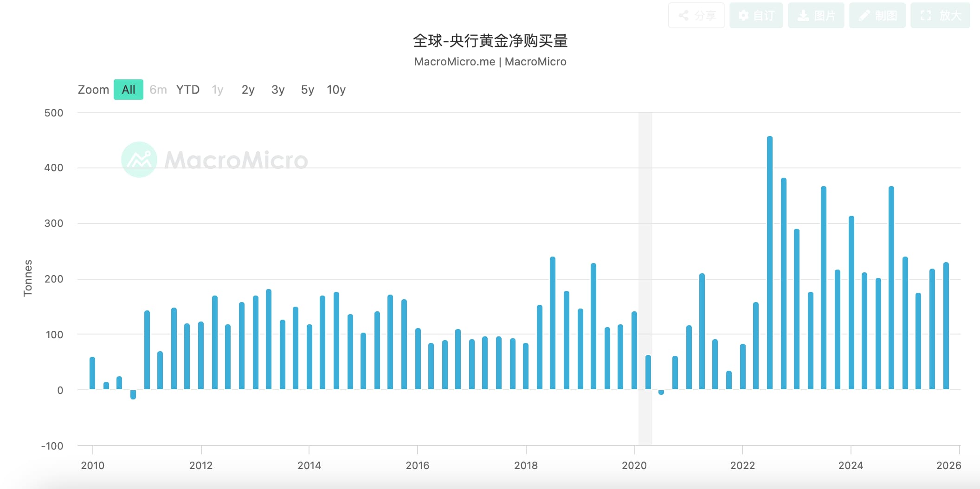Click the last bar before 2026
Image resolution: width=980 pixels, height=489 pixels.
[946, 326]
